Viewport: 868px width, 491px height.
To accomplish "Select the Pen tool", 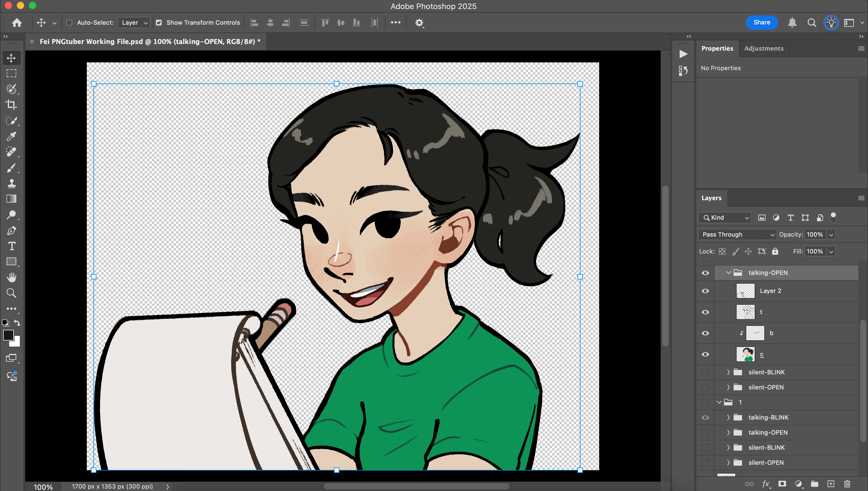I will click(x=11, y=231).
